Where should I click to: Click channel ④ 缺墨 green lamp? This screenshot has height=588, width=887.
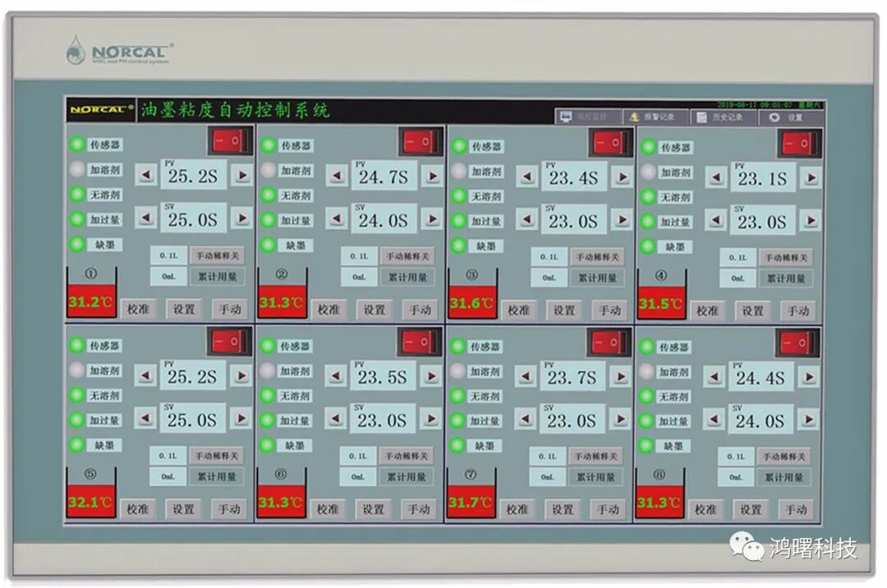click(x=648, y=246)
